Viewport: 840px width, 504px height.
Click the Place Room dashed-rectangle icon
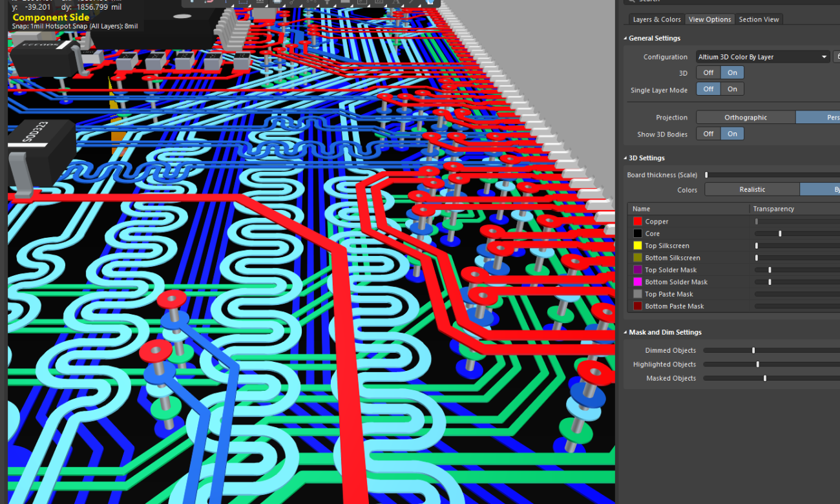pyautogui.click(x=244, y=3)
